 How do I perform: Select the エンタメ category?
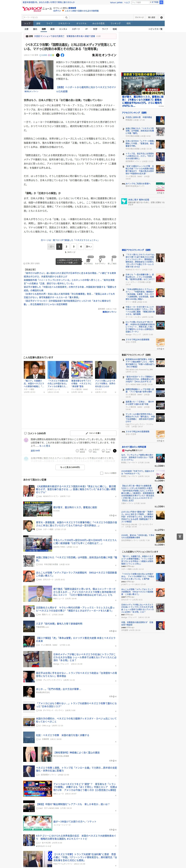coord(63,29)
